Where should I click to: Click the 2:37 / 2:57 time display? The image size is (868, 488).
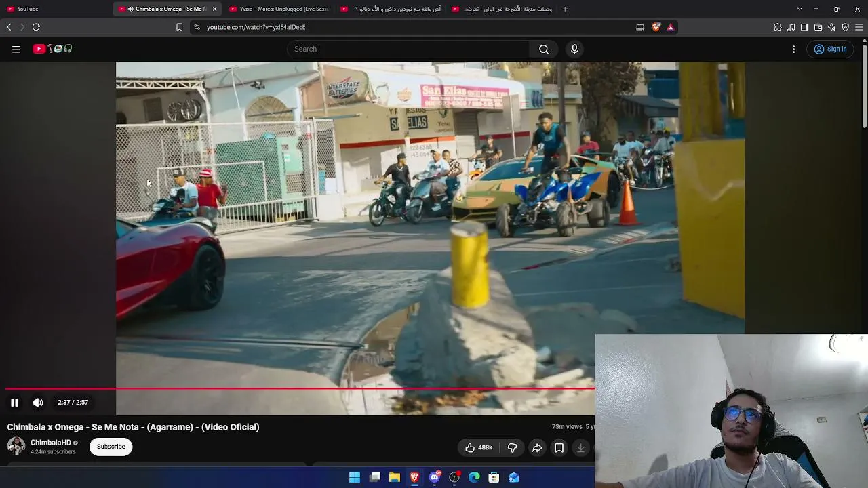[x=73, y=403]
